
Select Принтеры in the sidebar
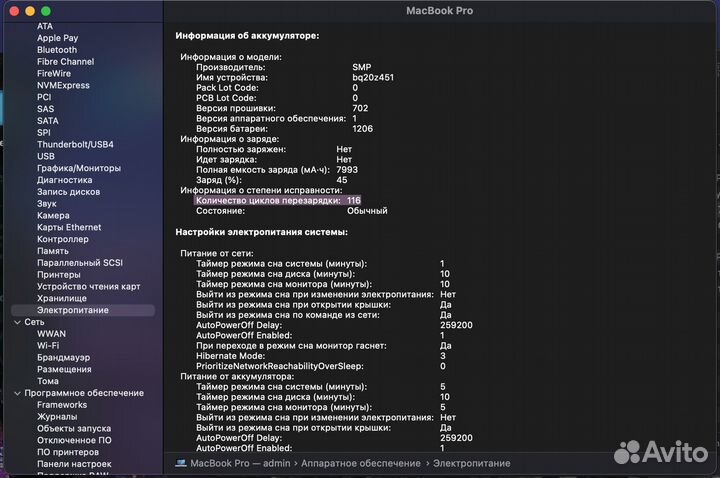coord(58,275)
